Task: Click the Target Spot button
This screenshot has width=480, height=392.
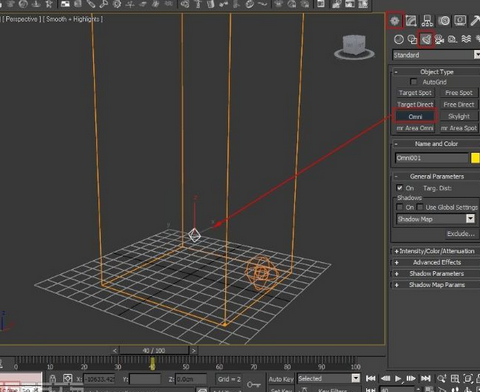Action: point(415,93)
